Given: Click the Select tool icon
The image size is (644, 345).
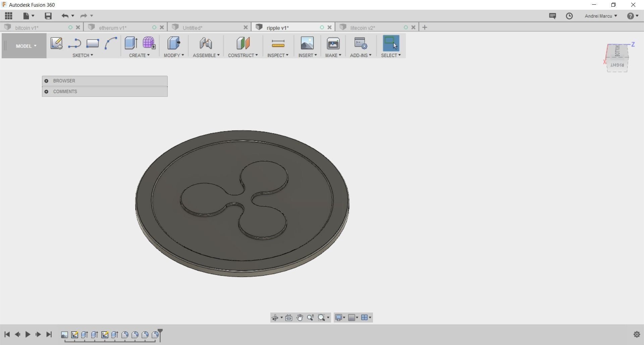Looking at the screenshot, I should click(391, 43).
